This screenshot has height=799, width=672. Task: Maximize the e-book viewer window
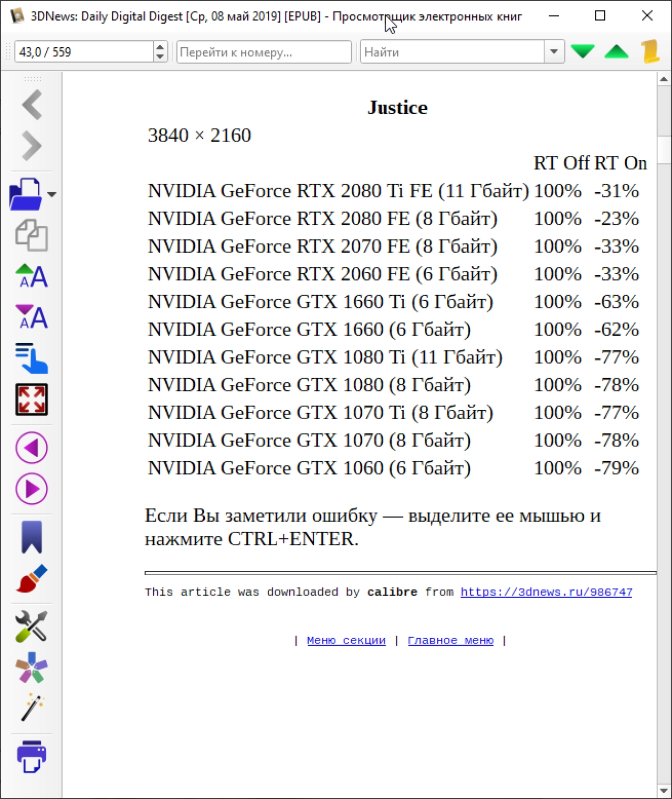click(600, 16)
